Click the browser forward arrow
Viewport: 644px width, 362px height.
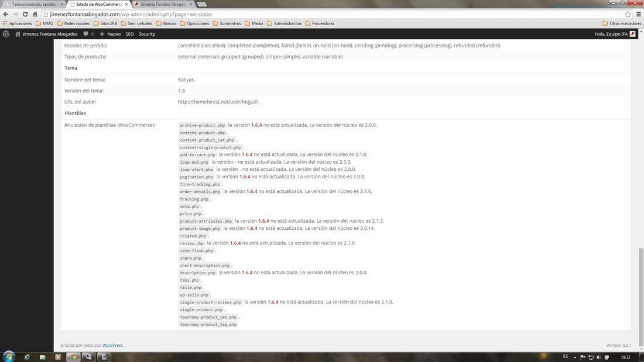16,14
